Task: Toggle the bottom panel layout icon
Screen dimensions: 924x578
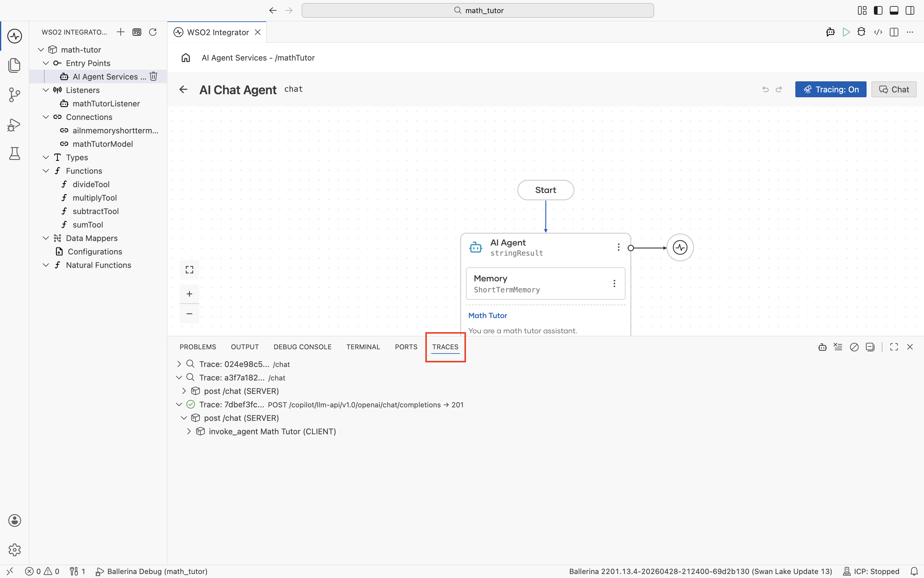Action: (894, 10)
